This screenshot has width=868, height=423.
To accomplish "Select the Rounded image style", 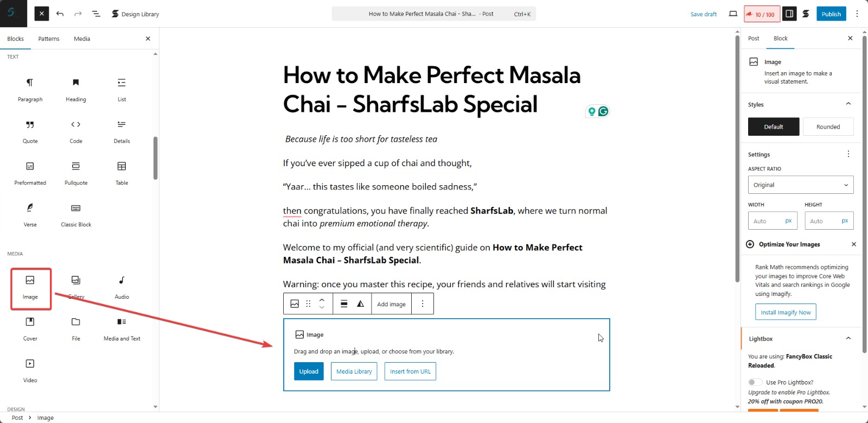I will tap(828, 126).
